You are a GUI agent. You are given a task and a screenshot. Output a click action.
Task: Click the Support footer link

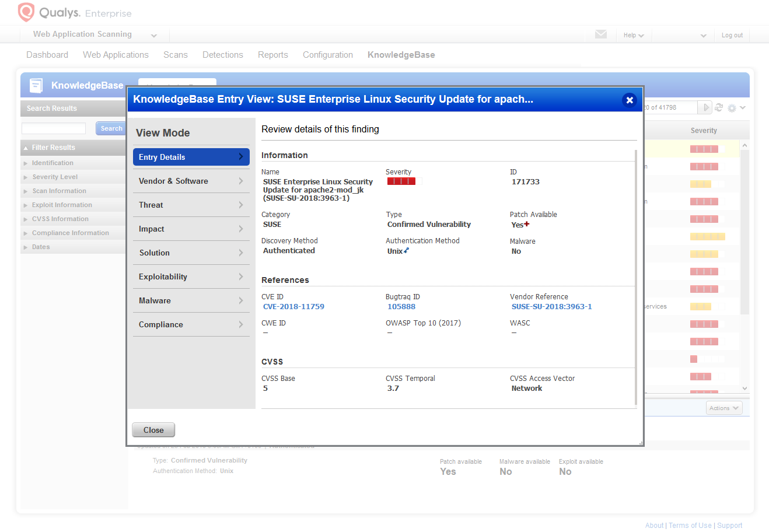pyautogui.click(x=730, y=526)
